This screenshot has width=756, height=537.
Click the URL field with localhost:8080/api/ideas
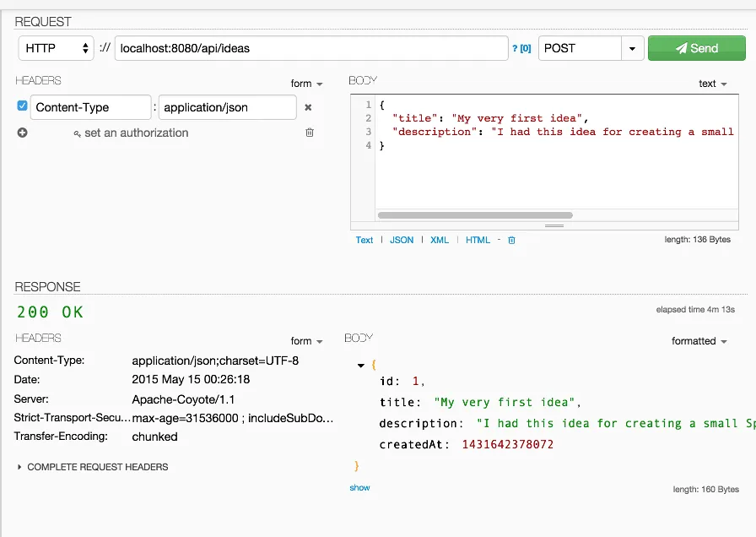click(x=310, y=48)
